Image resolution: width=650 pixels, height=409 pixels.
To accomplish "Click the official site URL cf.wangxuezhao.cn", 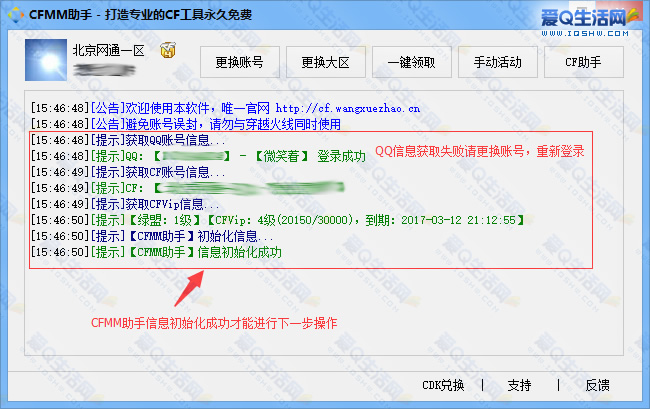I will pos(347,109).
